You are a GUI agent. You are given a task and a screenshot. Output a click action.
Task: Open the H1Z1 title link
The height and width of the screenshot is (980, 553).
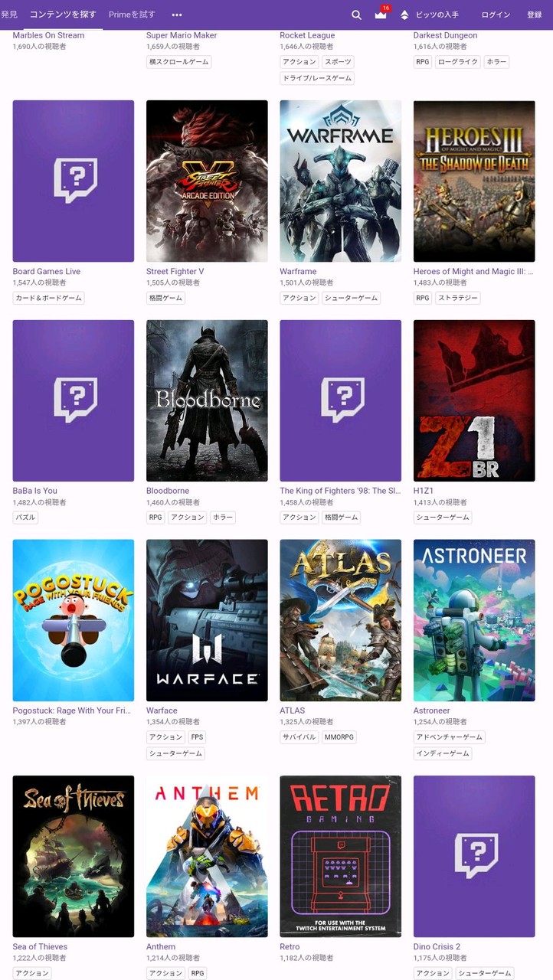[x=424, y=491]
